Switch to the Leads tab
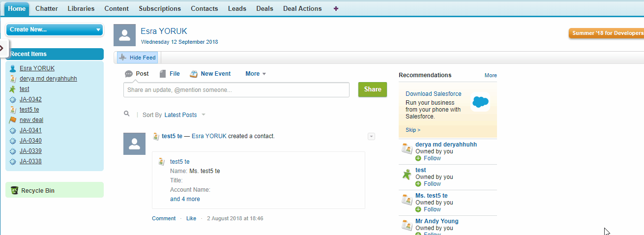 (x=237, y=9)
